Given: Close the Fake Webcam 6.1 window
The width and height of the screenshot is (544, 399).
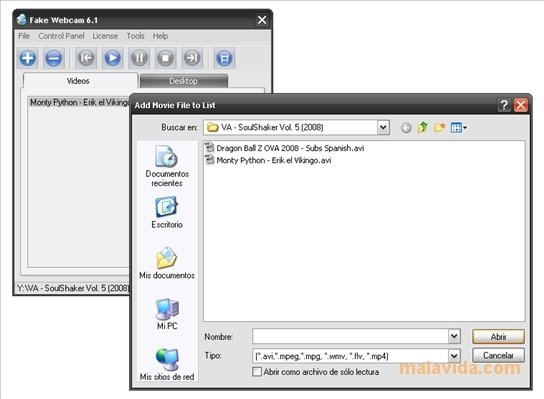Looking at the screenshot, I should [262, 20].
